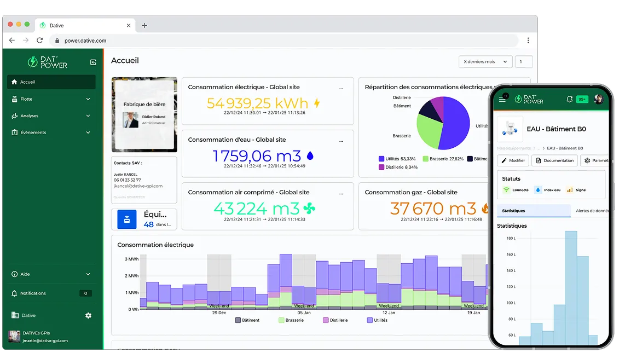This screenshot has height=364, width=625.
Task: Open Documentation for EAU - Bâtiment B0
Action: click(554, 160)
